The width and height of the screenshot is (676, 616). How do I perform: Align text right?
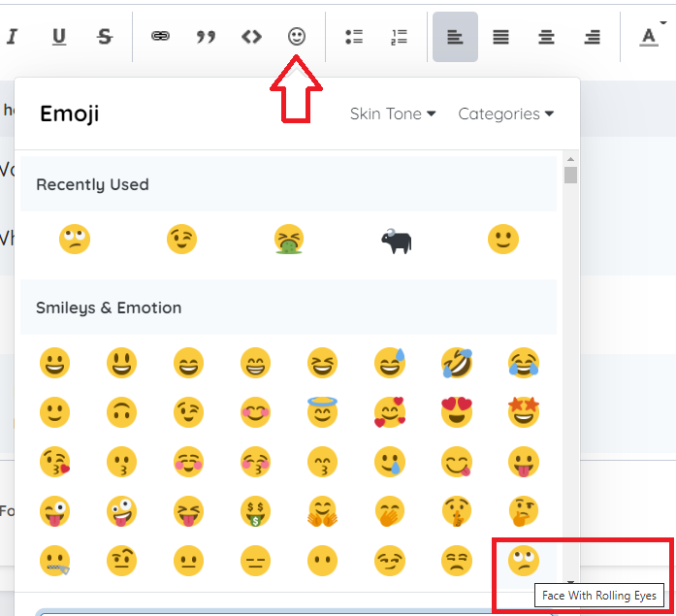point(592,37)
